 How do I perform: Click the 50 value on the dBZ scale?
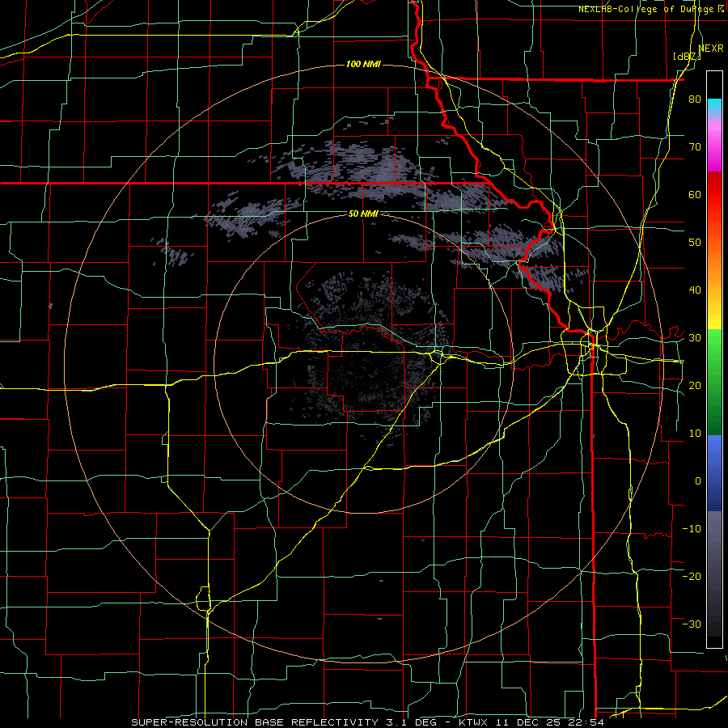pos(695,243)
